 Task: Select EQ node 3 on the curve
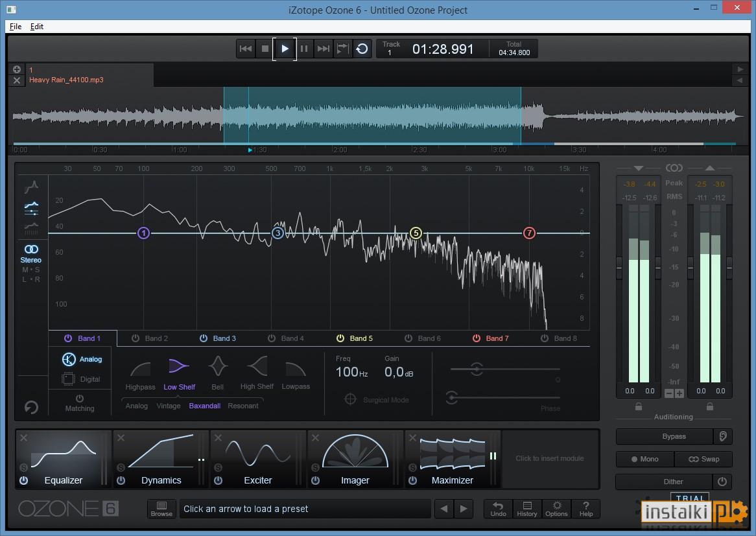[x=278, y=233]
